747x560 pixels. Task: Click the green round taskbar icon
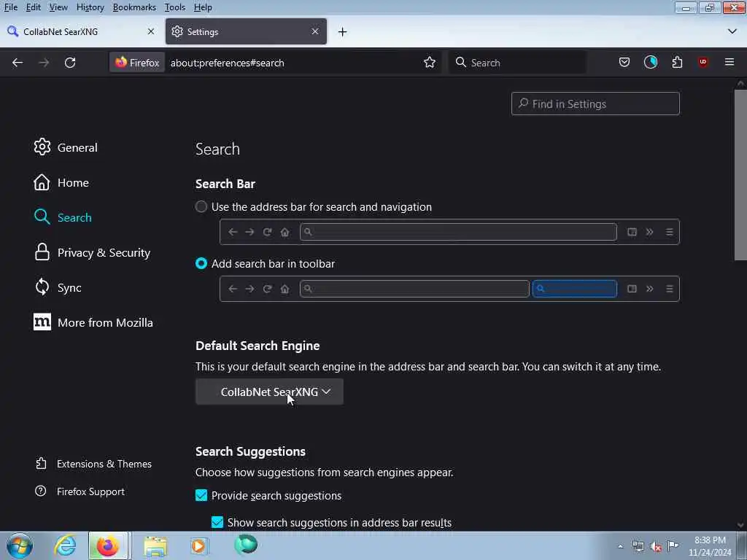tap(246, 545)
